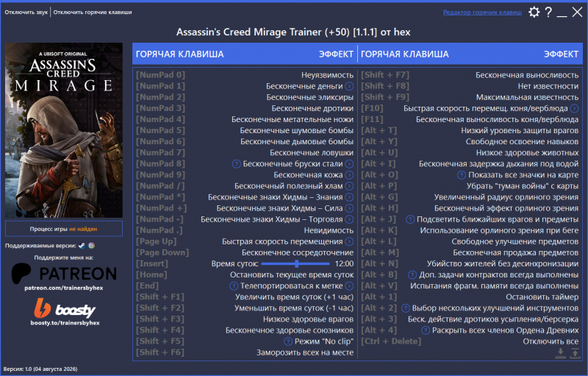Toggle the Бесконечные эликсиры cheat
Image resolution: width=588 pixels, height=376 pixels.
(309, 97)
